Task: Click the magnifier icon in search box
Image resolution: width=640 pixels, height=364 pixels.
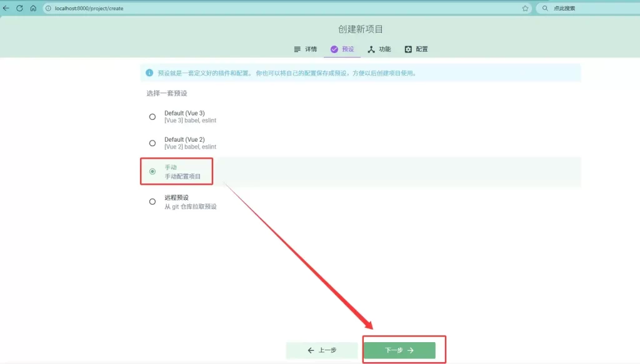Action: coord(545,8)
